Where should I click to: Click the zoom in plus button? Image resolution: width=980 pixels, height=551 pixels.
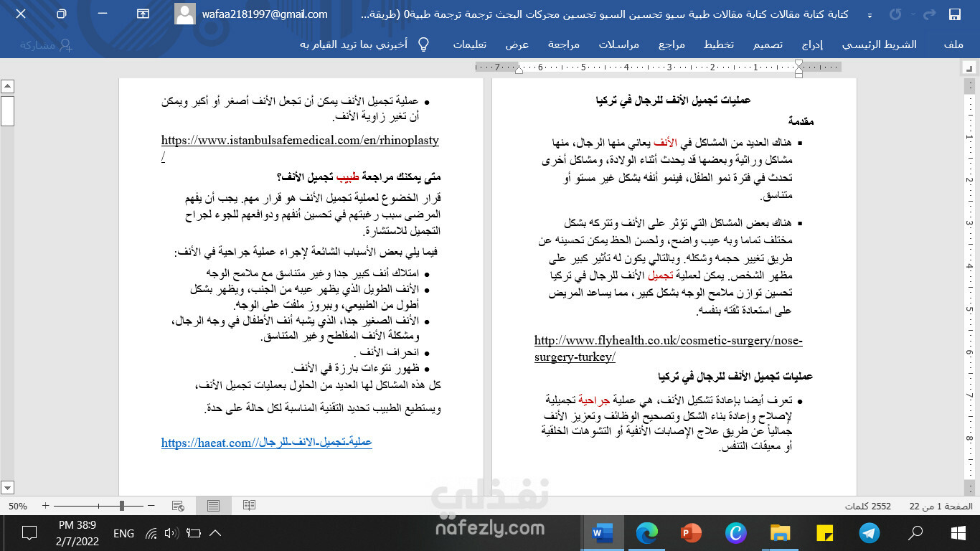tap(46, 506)
